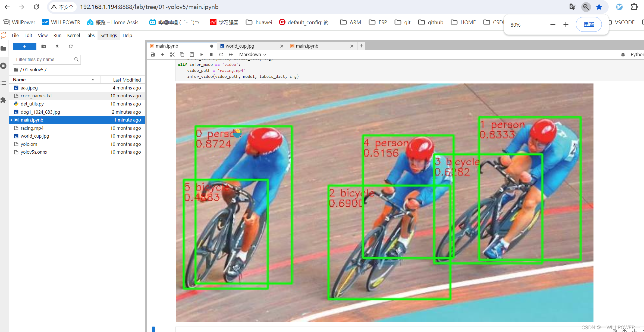Interrupt the kernel with stop icon
The image size is (644, 332).
211,54
